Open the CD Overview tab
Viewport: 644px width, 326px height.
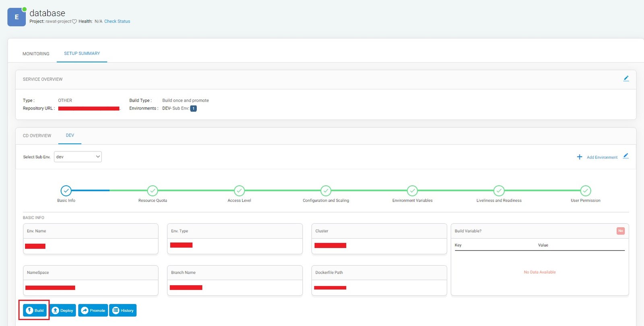[37, 136]
